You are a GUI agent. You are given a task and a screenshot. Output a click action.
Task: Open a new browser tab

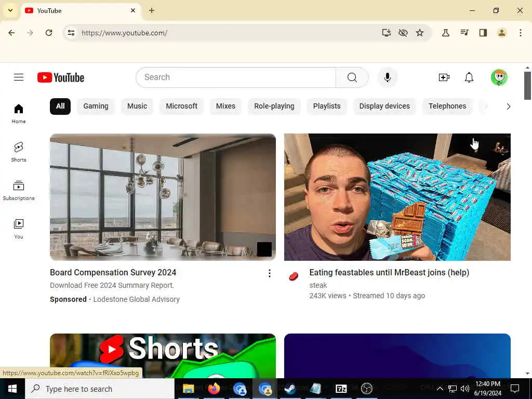152,10
